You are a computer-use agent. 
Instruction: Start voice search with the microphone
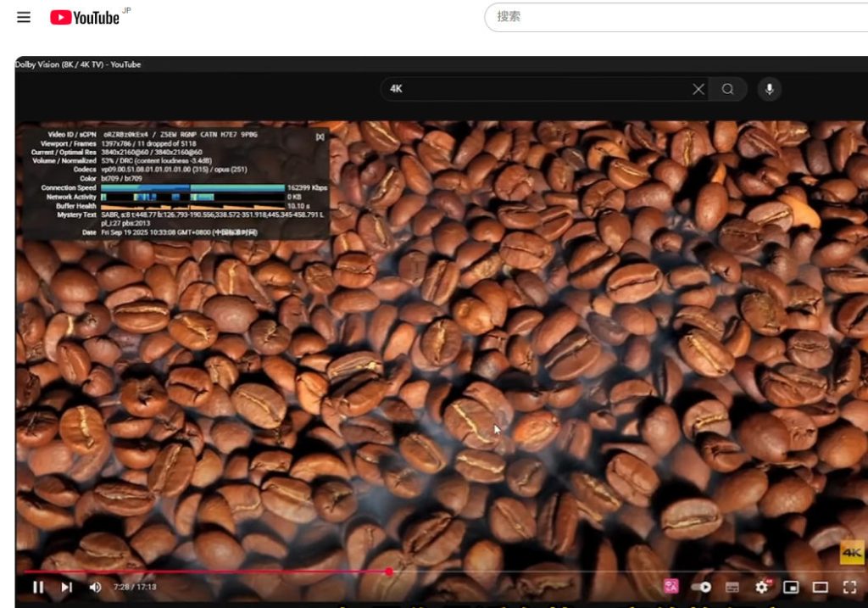(770, 89)
